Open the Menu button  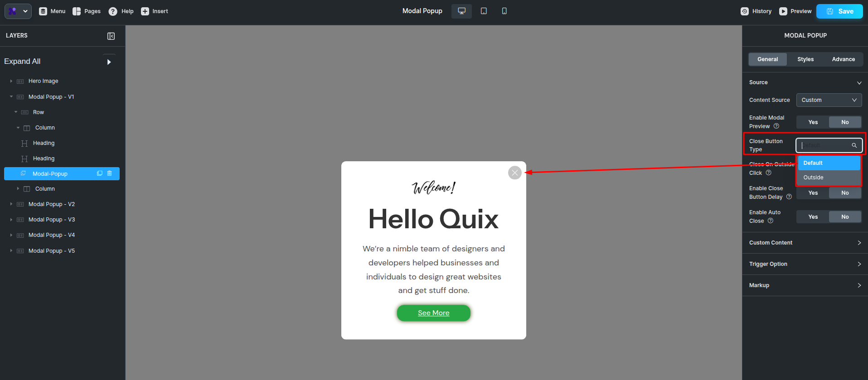52,11
